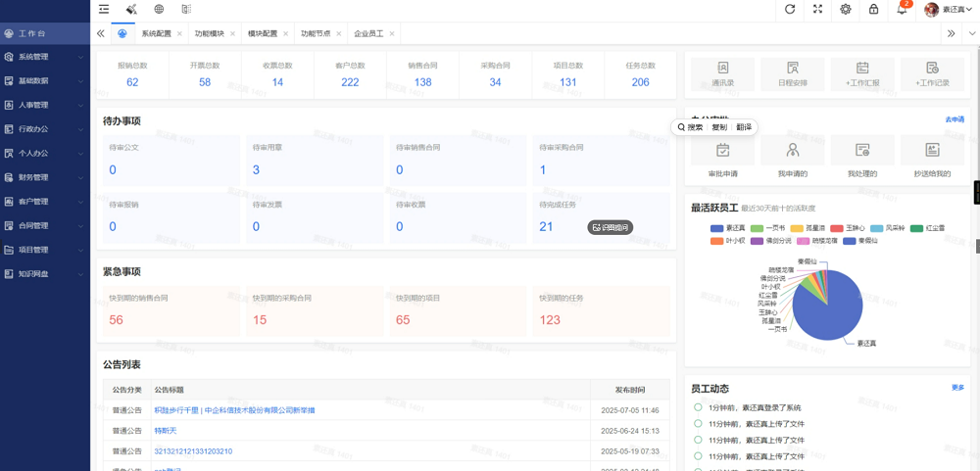Image resolution: width=980 pixels, height=471 pixels.
Task: Collapse the sidebar menu toggle icon
Action: coord(104,9)
